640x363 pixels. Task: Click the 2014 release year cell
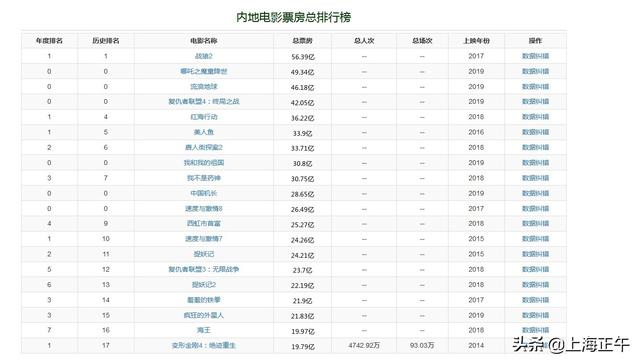tap(476, 345)
